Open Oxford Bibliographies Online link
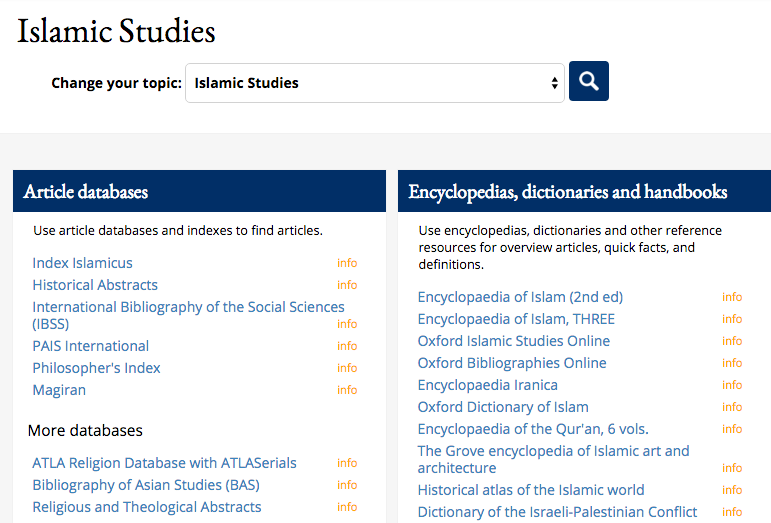Screen dimensions: 771x523 [x=512, y=363]
